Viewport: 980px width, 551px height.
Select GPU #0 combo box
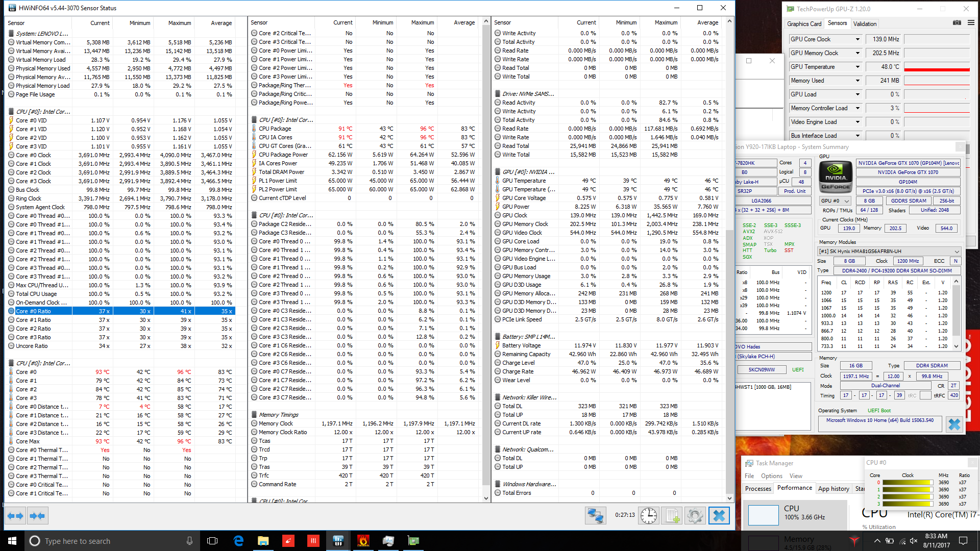(x=835, y=201)
